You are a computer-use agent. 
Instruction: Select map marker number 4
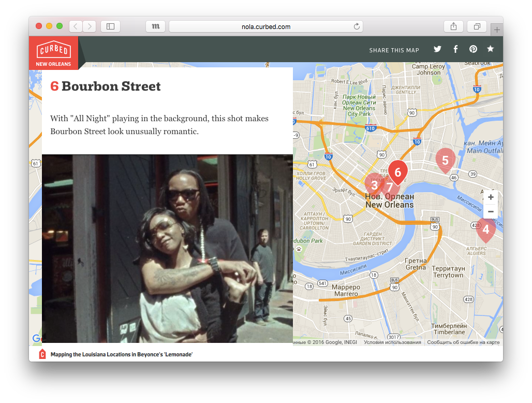[x=485, y=228]
